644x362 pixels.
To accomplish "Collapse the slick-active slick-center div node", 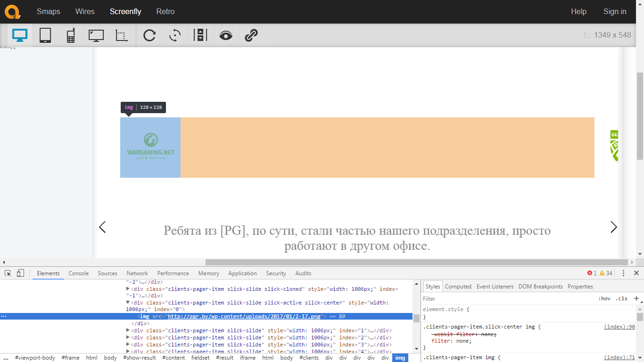I will click(x=128, y=303).
